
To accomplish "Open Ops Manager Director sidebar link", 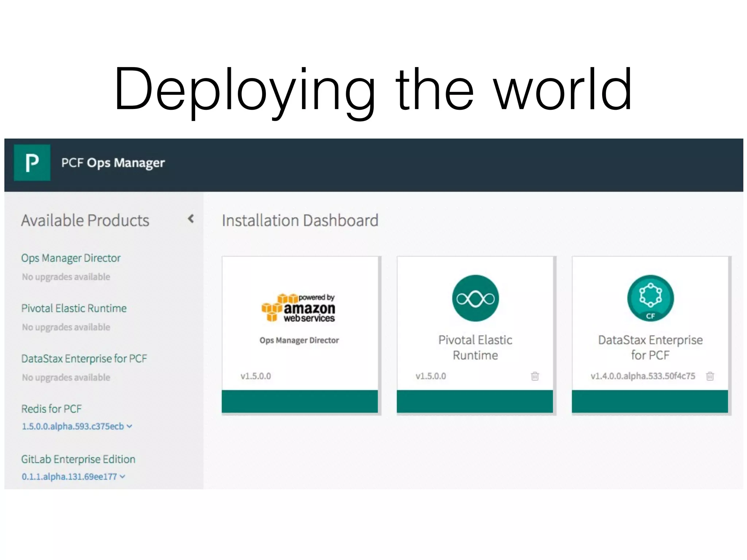I will tap(71, 258).
